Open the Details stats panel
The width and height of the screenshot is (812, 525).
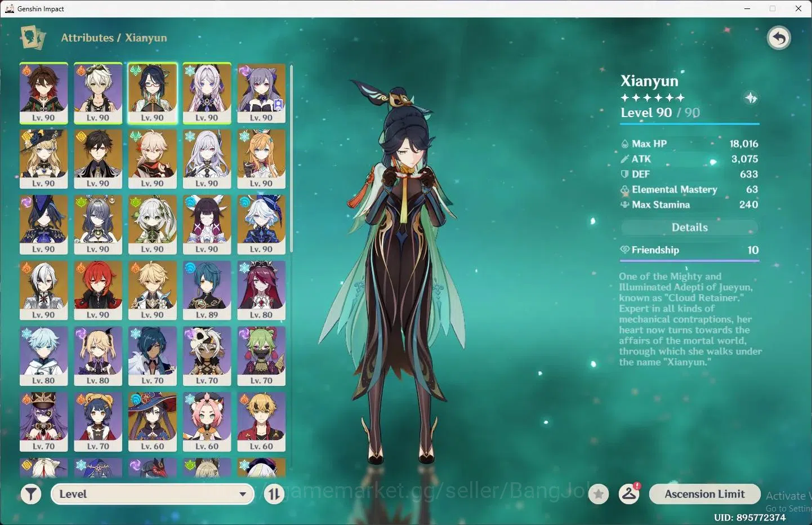point(690,228)
